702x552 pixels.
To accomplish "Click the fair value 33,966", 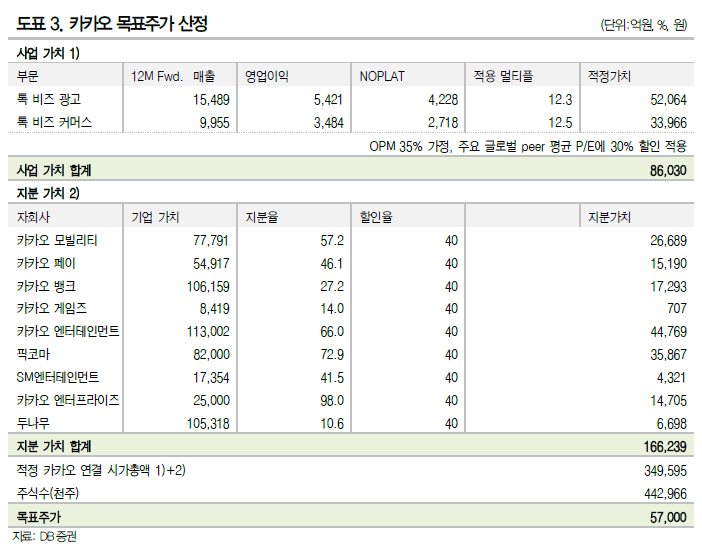I will tap(668, 122).
